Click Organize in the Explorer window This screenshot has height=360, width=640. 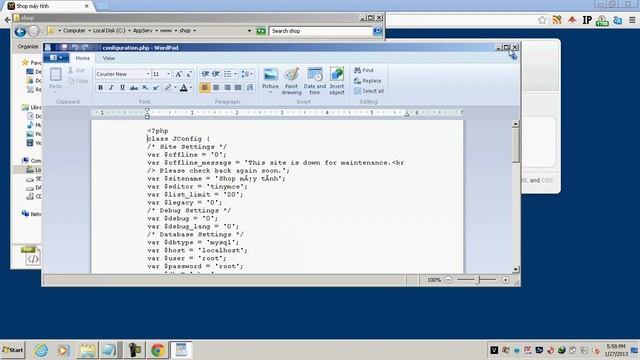(27, 47)
